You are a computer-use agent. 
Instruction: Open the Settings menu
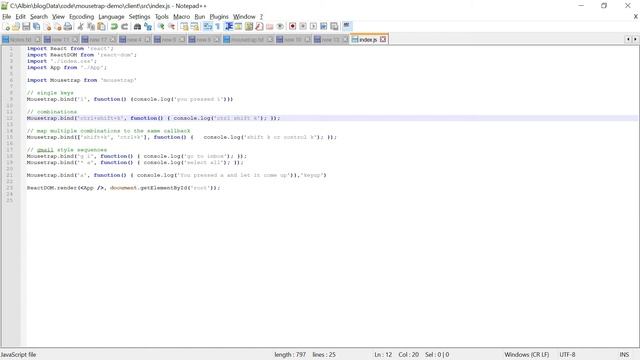(139, 17)
